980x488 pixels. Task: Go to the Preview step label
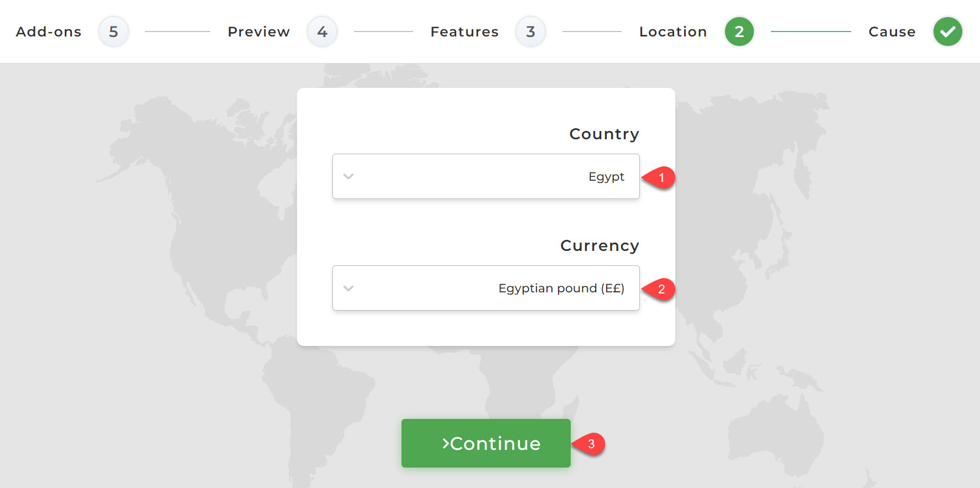coord(259,32)
